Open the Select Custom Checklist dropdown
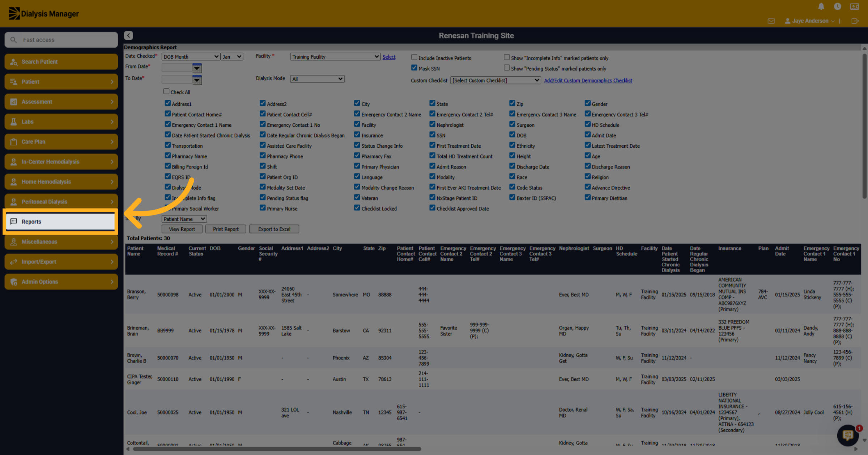Screen dimensions: 868x455 point(495,80)
